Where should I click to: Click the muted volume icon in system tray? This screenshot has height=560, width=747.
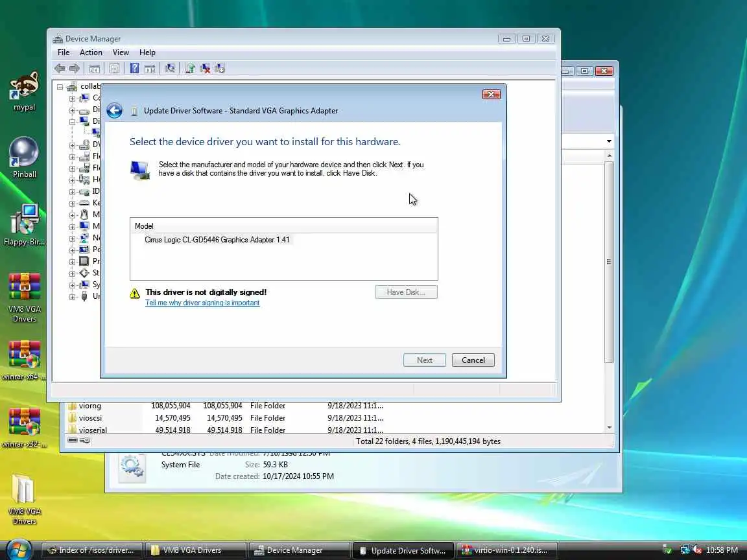tap(697, 550)
